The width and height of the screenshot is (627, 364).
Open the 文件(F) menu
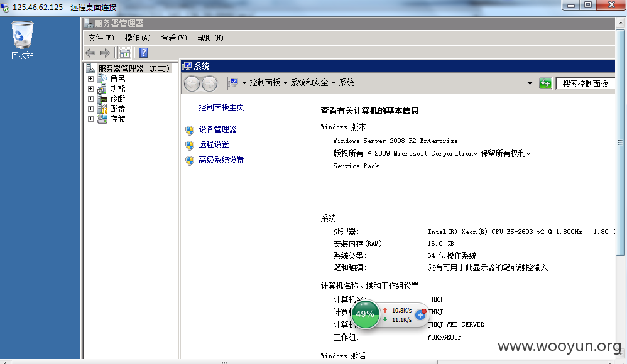click(x=101, y=38)
